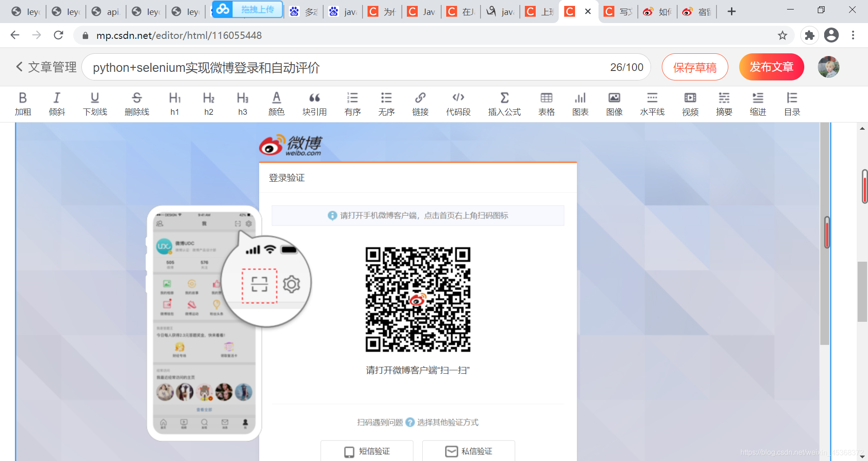The width and height of the screenshot is (868, 461).
Task: Click the 拖拽上传 cloud upload overlay
Action: point(248,9)
